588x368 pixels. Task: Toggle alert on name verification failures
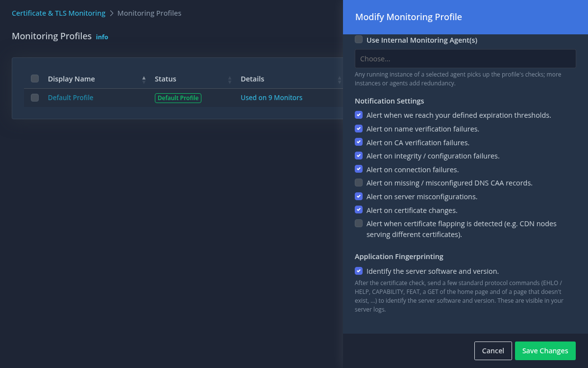[x=359, y=129]
